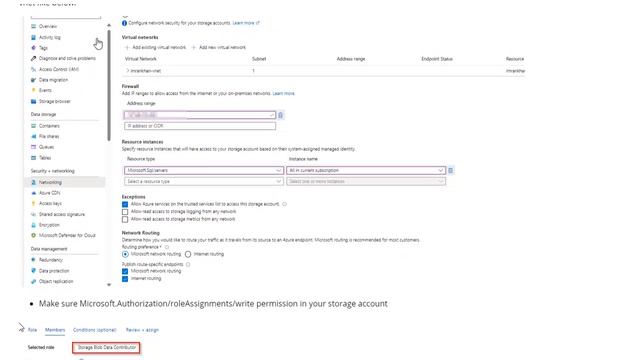Open All in current subscription dropdown
This screenshot has height=360, width=640.
pos(366,170)
